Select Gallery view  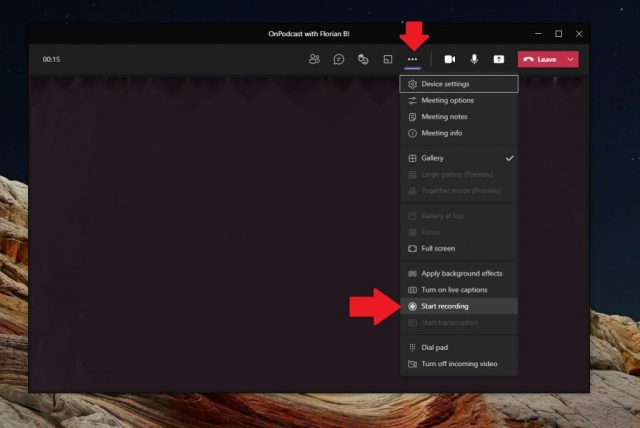tap(459, 158)
